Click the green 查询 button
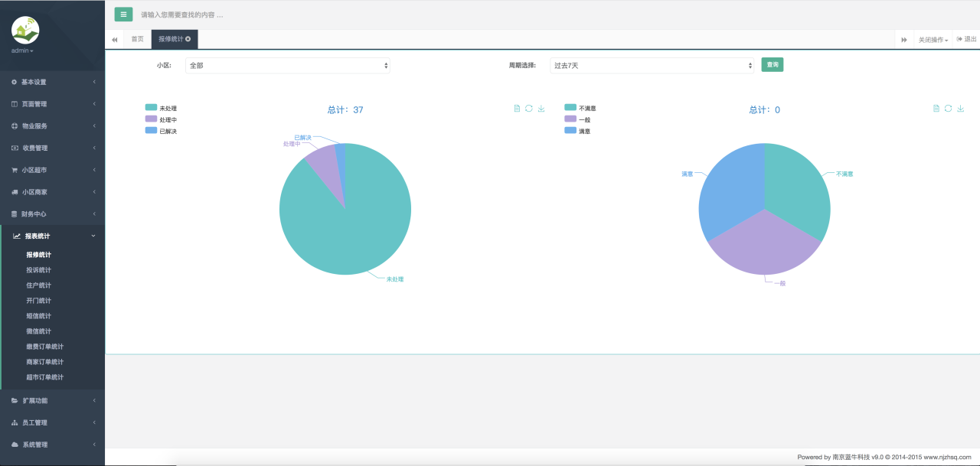This screenshot has width=980, height=466. 773,65
